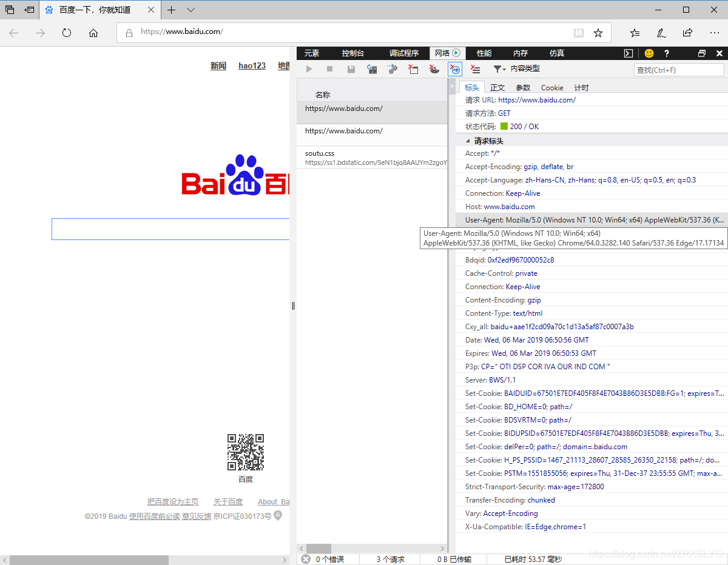
Task: Switch to 控制台 (Console) tab
Action: pos(353,53)
